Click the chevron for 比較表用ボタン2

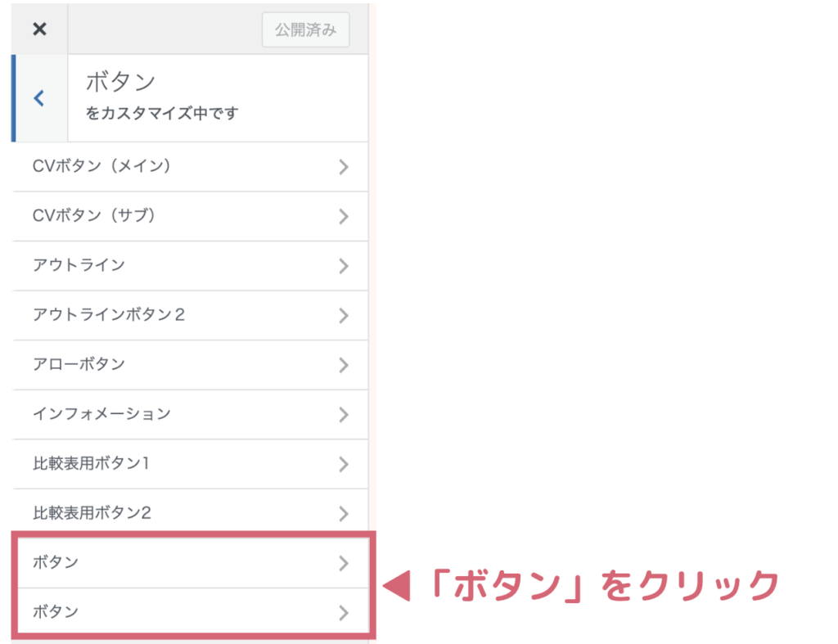pyautogui.click(x=344, y=514)
